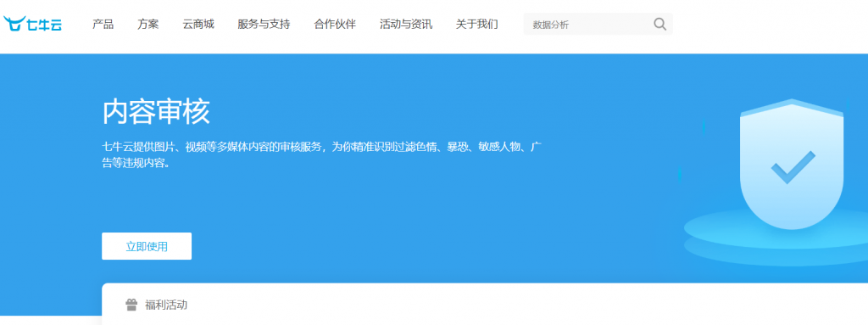868x325 pixels.
Task: Open the 活动与资讯 menu
Action: pyautogui.click(x=406, y=25)
